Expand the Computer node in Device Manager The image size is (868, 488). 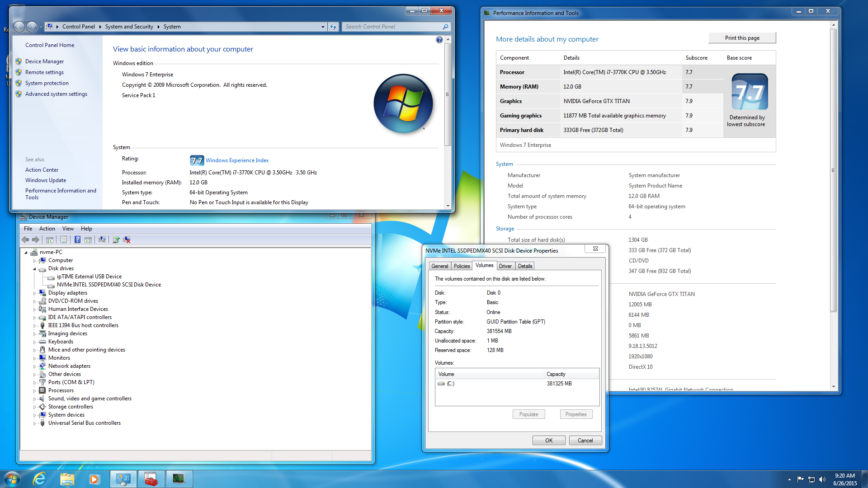34,261
